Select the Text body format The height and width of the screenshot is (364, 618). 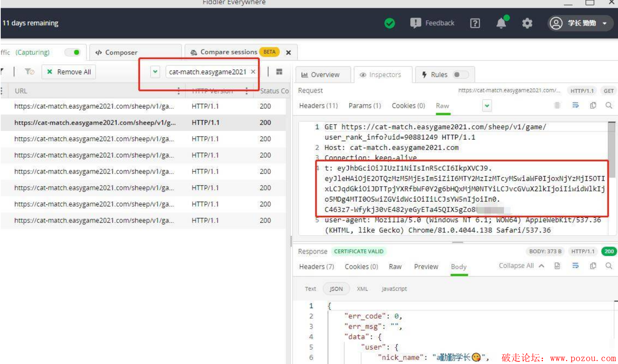(x=310, y=289)
